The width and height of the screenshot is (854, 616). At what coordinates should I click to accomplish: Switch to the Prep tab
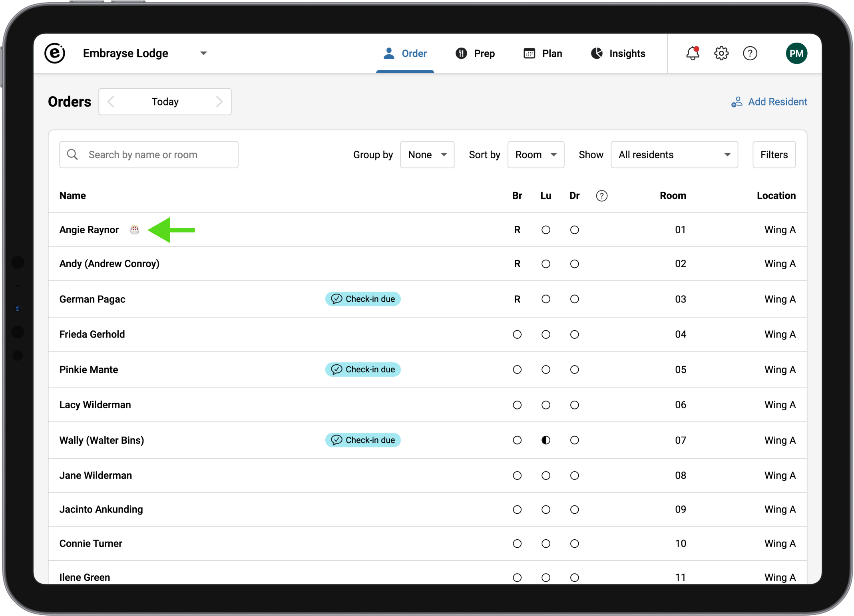[475, 53]
